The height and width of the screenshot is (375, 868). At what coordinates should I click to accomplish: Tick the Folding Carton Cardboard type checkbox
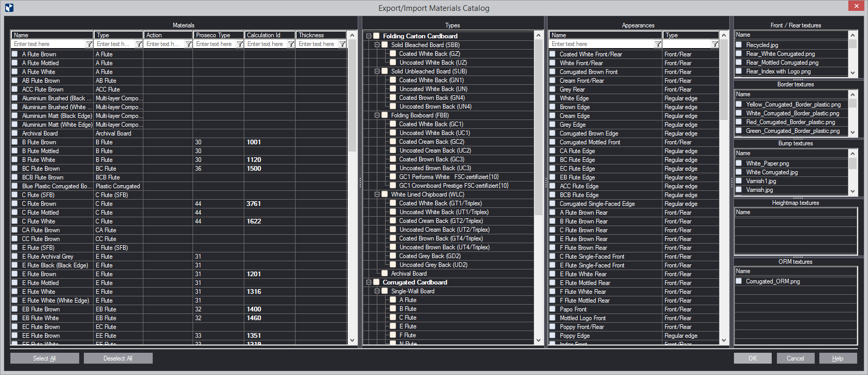[376, 36]
